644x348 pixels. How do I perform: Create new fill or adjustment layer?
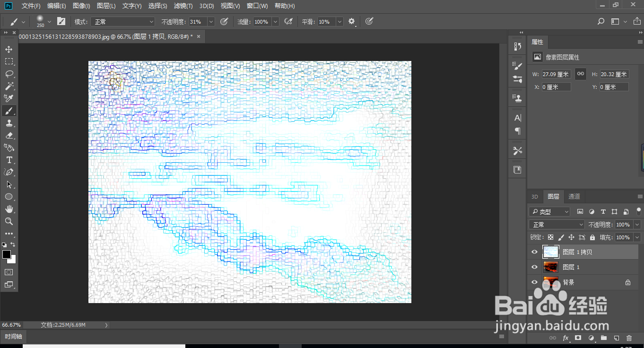coord(591,338)
